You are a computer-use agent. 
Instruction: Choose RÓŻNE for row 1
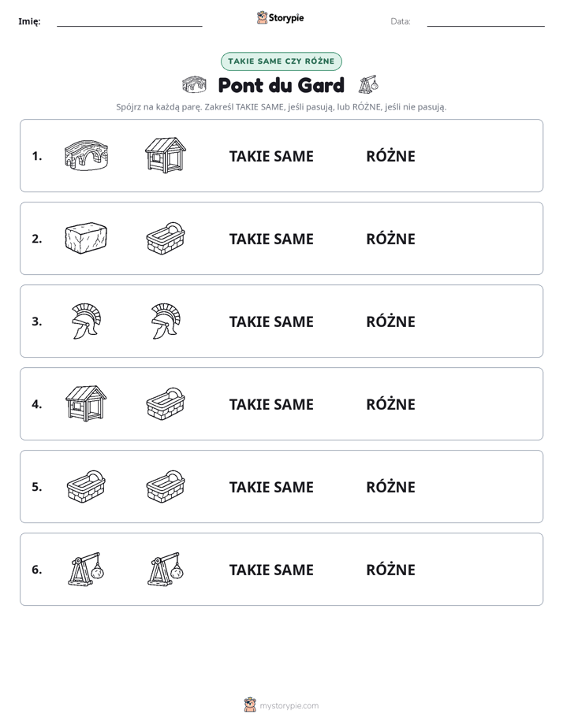click(x=390, y=156)
